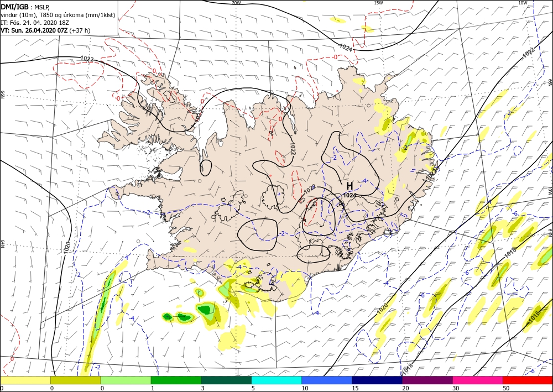Click the '10W' longitude label
The width and height of the screenshot is (553, 392).
tap(523, 3)
